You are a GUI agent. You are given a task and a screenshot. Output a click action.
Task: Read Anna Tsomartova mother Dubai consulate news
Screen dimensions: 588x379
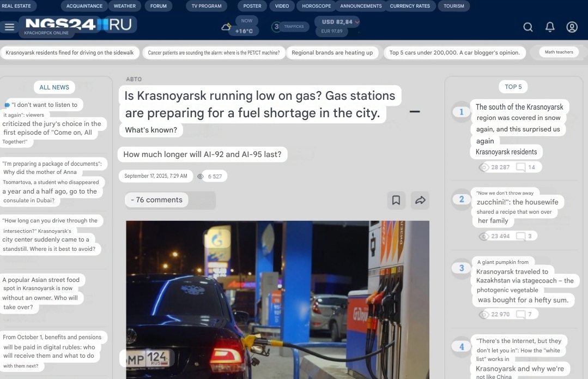[52, 182]
